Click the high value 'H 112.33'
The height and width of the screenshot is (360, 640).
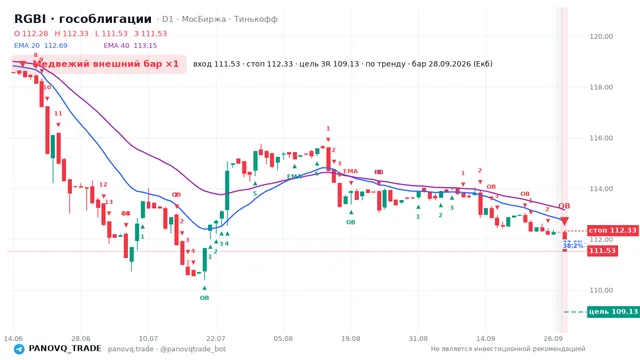pos(71,33)
